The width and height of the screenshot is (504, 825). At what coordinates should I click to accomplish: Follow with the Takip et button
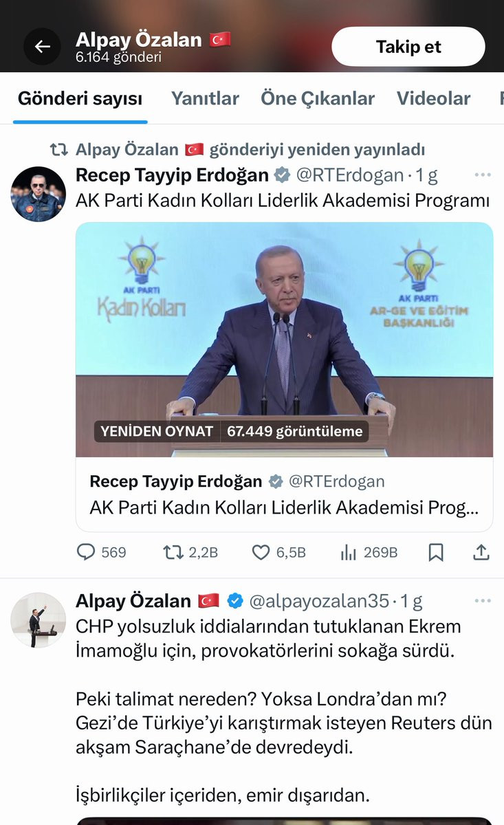tap(408, 47)
